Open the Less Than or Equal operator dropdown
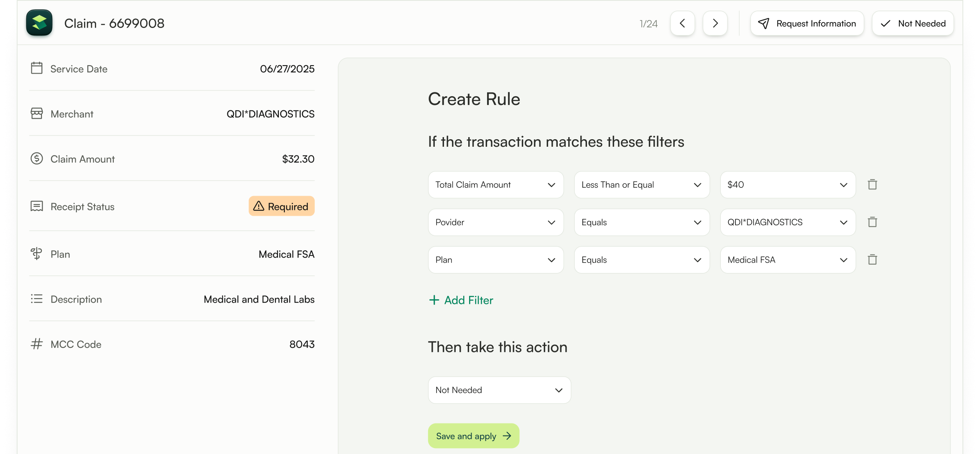 641,185
